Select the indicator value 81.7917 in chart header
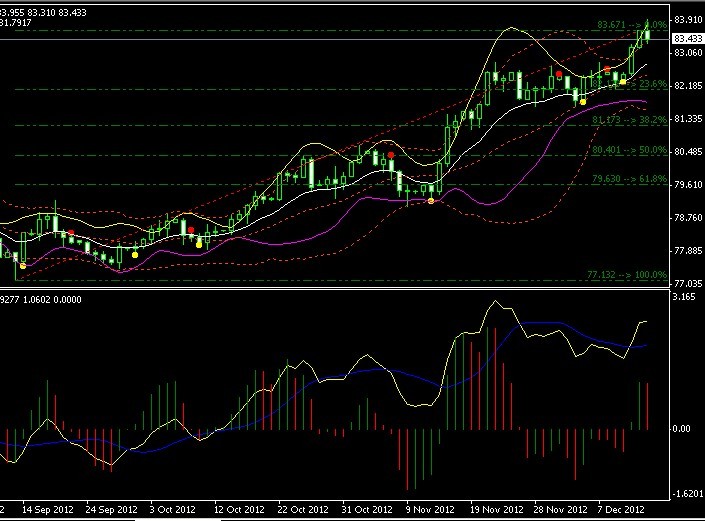 pos(15,22)
